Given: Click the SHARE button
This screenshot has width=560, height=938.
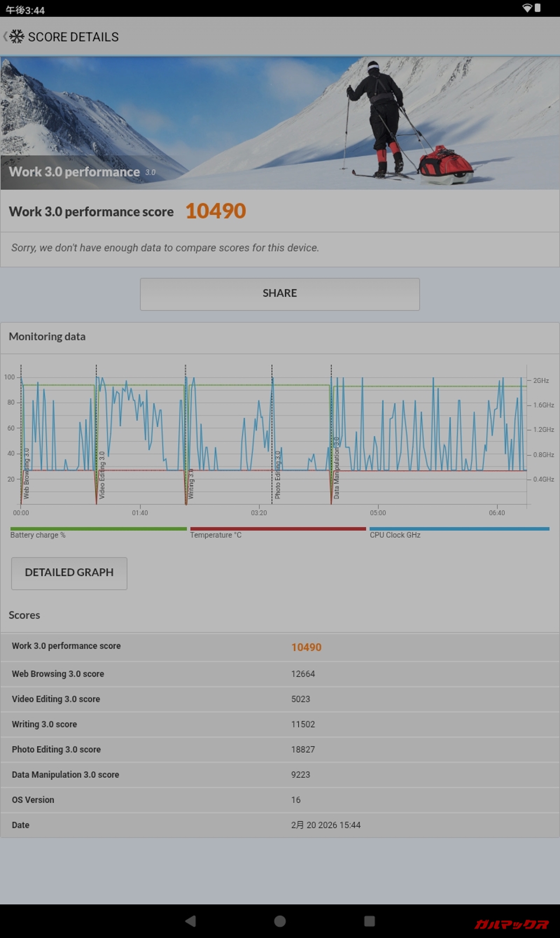Looking at the screenshot, I should click(280, 294).
